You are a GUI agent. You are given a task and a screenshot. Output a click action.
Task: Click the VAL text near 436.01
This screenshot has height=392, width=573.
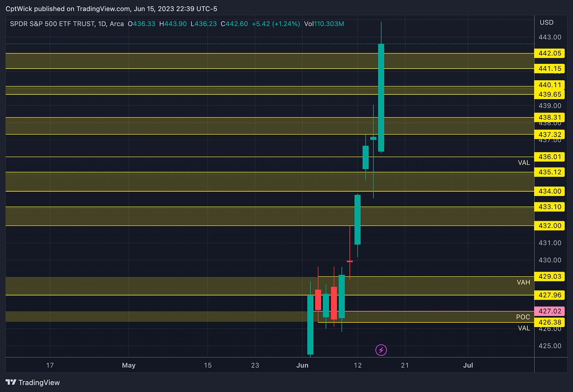tap(524, 163)
